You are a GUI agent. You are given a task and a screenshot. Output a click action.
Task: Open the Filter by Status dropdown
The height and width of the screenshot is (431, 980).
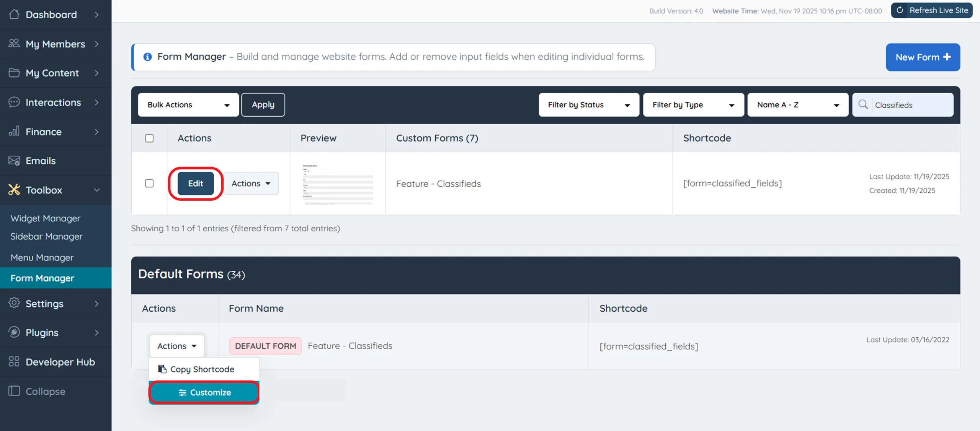coord(588,105)
